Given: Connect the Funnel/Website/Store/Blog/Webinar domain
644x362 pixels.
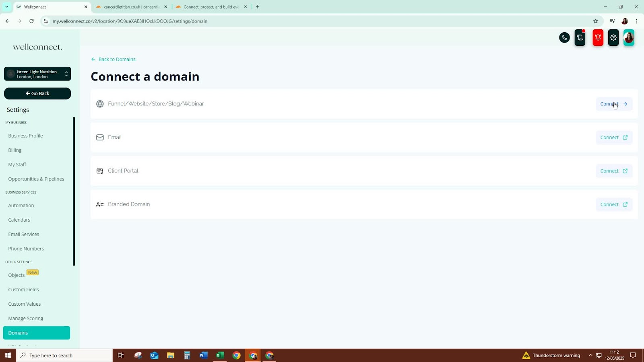Looking at the screenshot, I should (x=614, y=104).
